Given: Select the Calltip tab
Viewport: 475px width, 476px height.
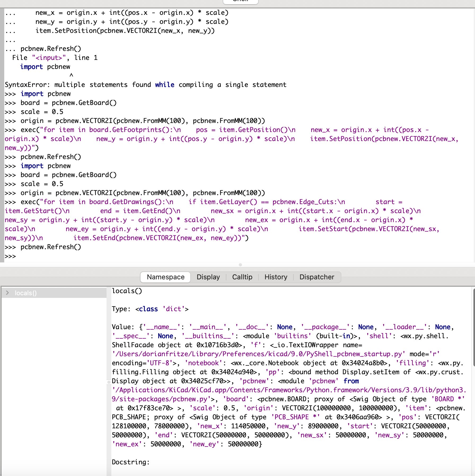Looking at the screenshot, I should (242, 277).
